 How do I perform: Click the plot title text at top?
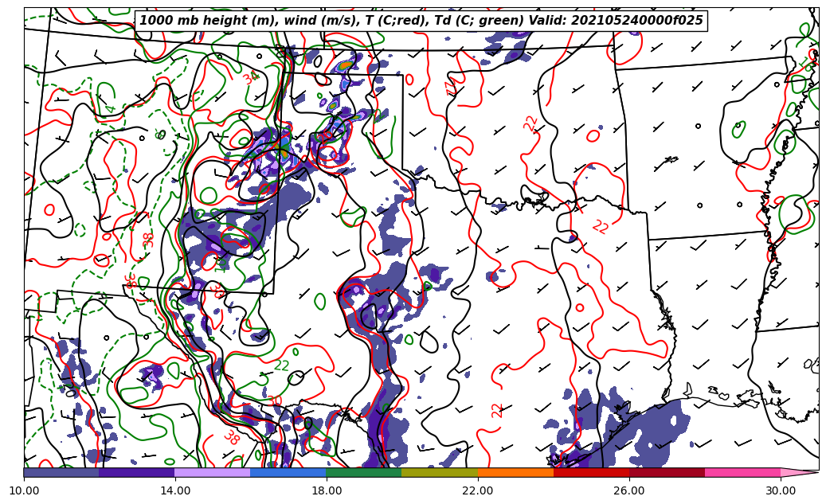421,21
